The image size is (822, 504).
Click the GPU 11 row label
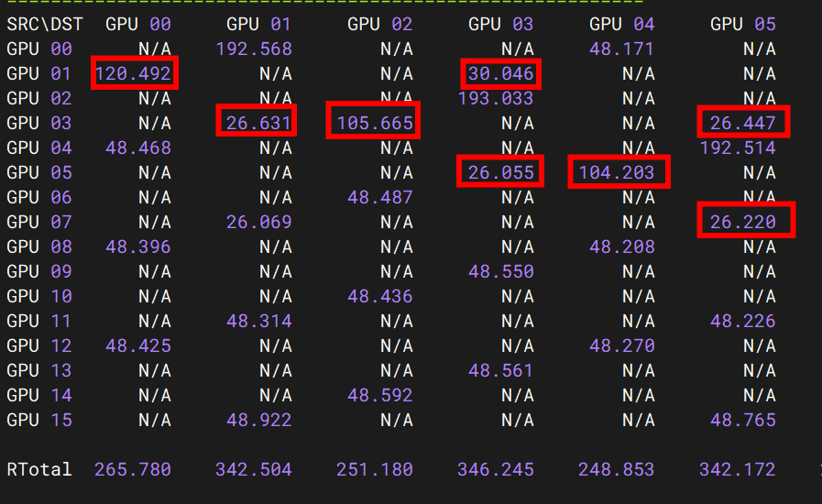[39, 321]
